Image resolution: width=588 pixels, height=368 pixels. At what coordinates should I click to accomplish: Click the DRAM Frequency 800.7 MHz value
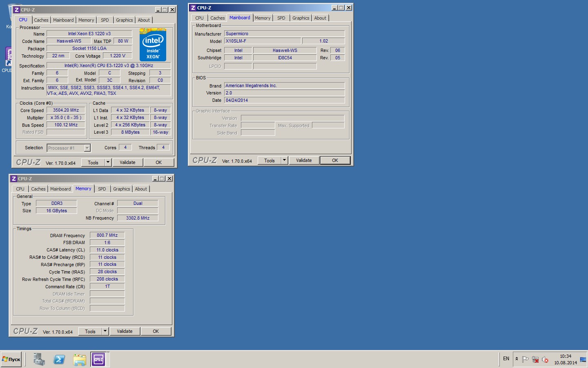[107, 236]
